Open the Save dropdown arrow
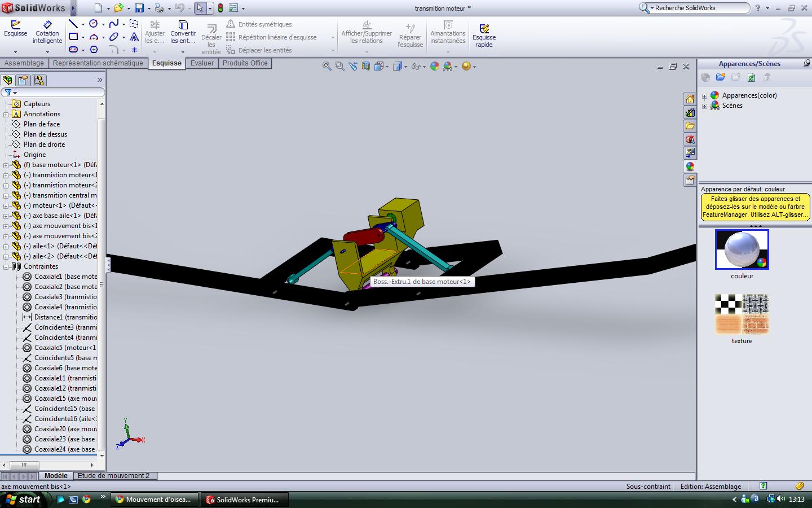812x508 pixels. click(149, 8)
